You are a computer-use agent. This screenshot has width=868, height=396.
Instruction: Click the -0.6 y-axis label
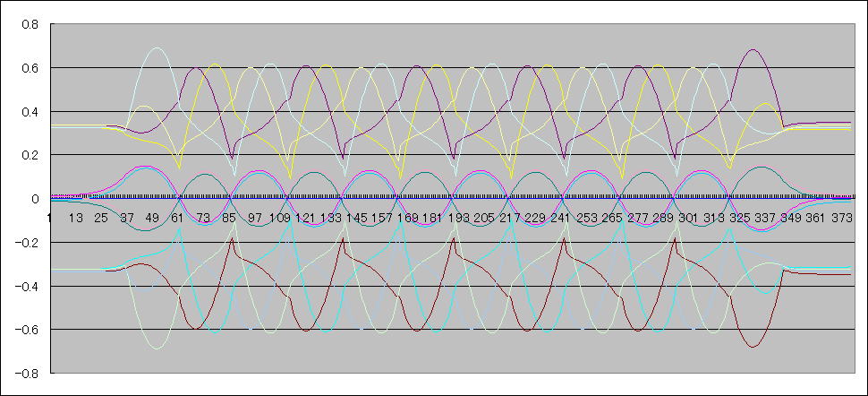(27, 330)
